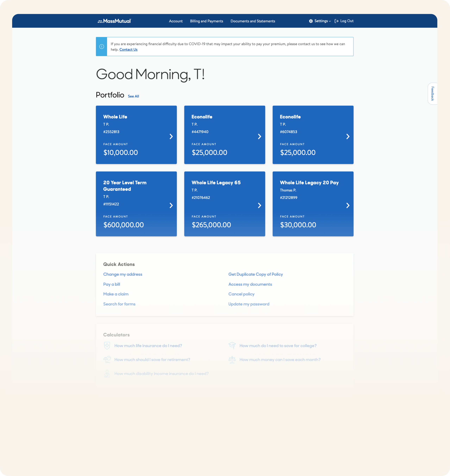The image size is (450, 476).
Task: Click the disability income insurance calculator icon
Action: pos(107,373)
